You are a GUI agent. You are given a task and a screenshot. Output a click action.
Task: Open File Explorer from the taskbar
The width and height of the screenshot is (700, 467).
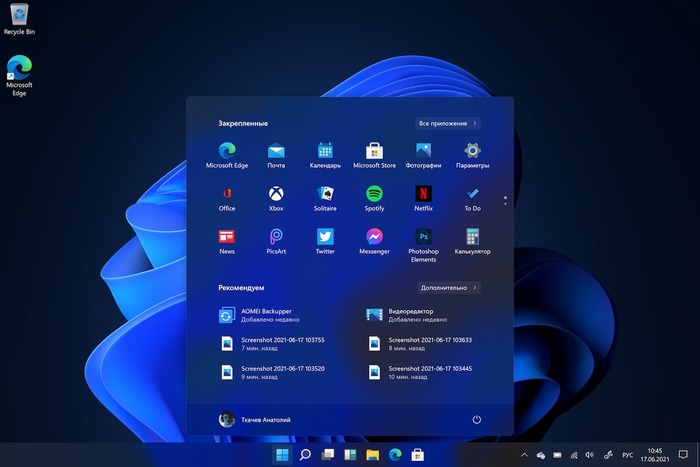[x=372, y=455]
